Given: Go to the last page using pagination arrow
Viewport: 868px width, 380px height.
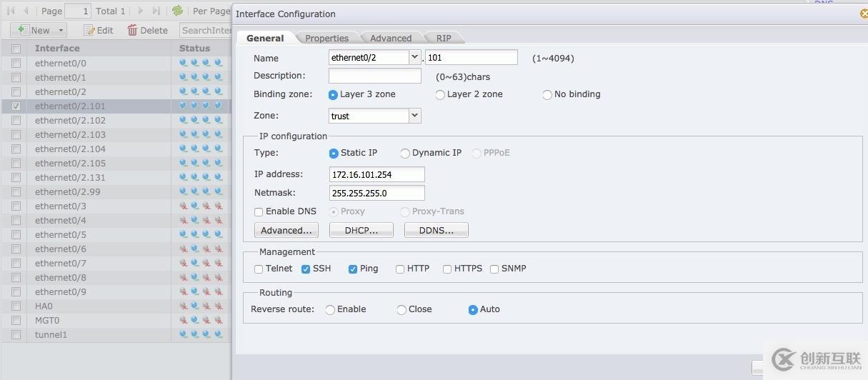Looking at the screenshot, I should [156, 11].
